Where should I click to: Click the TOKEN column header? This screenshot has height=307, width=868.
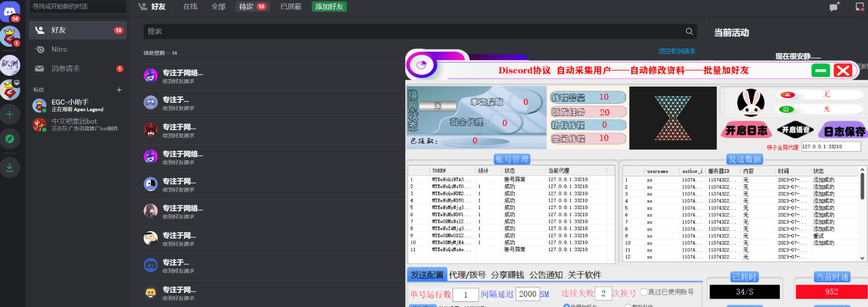(x=453, y=171)
